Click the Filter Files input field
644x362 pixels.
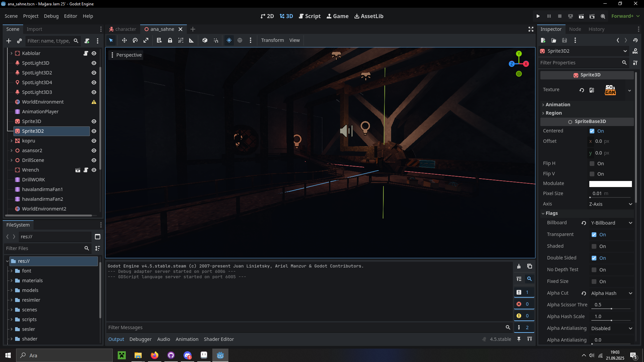pyautogui.click(x=44, y=248)
